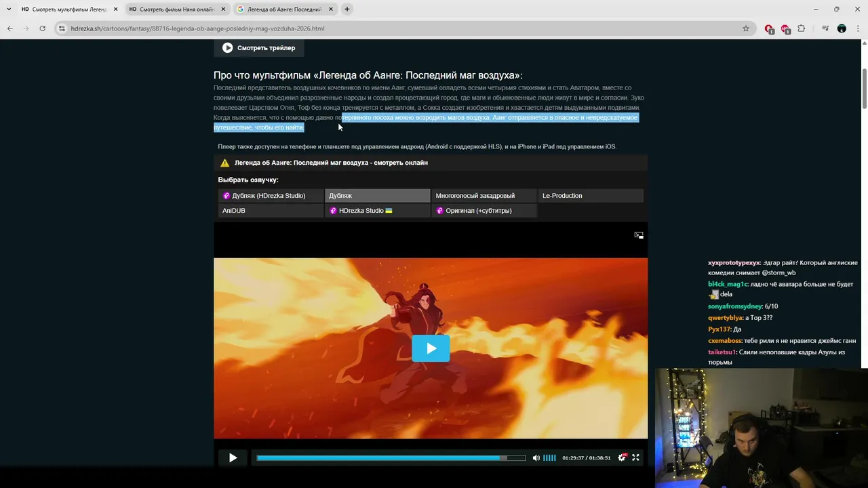
Task: Click the Смотреть трейлер button
Action: coord(259,48)
